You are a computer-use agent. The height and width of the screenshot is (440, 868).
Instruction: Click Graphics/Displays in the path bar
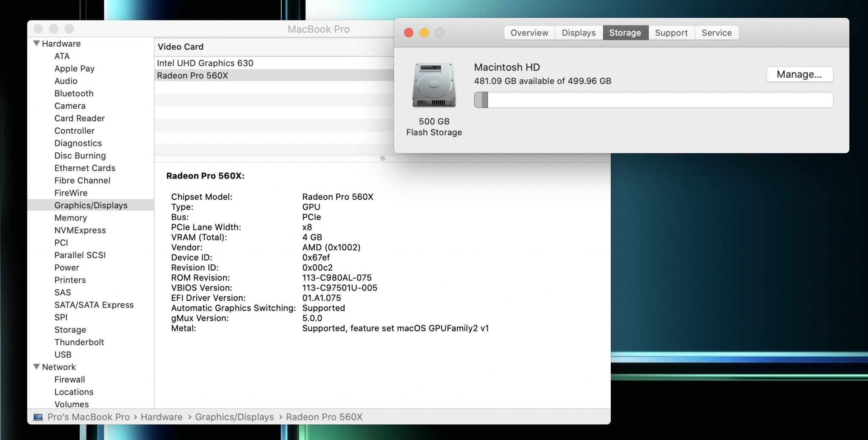tap(234, 417)
